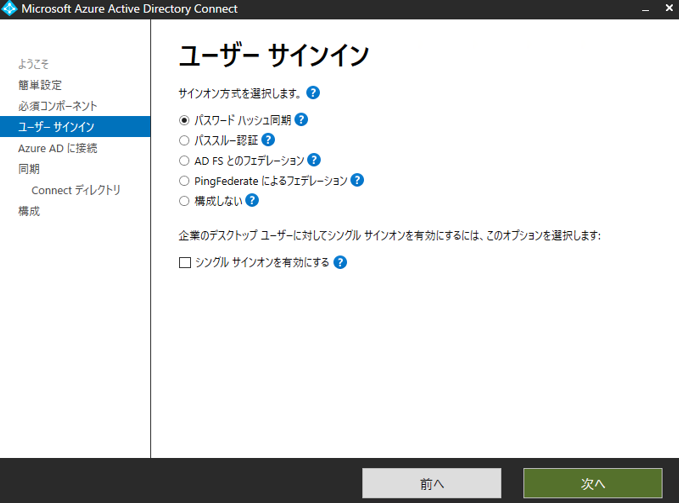Viewport: 679px width, 503px height.
Task: Open help icon for AD FS とのフェデレーション
Action: [314, 160]
